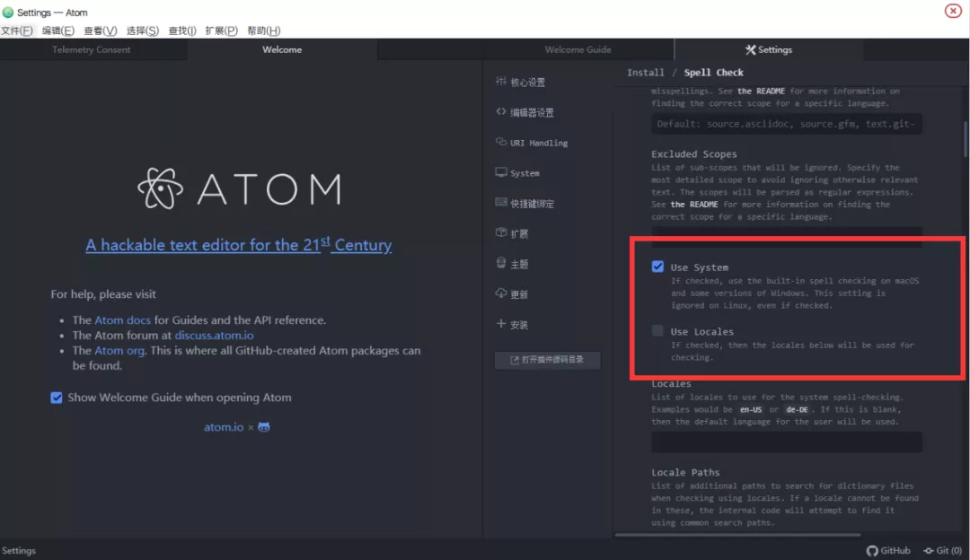
Task: Open the 扩展(P) menu in menu bar
Action: tap(222, 31)
